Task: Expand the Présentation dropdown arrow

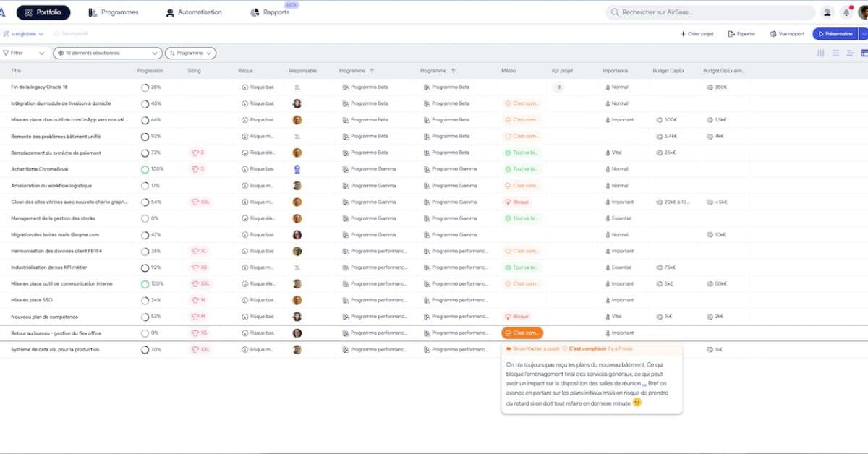Action: click(x=863, y=34)
